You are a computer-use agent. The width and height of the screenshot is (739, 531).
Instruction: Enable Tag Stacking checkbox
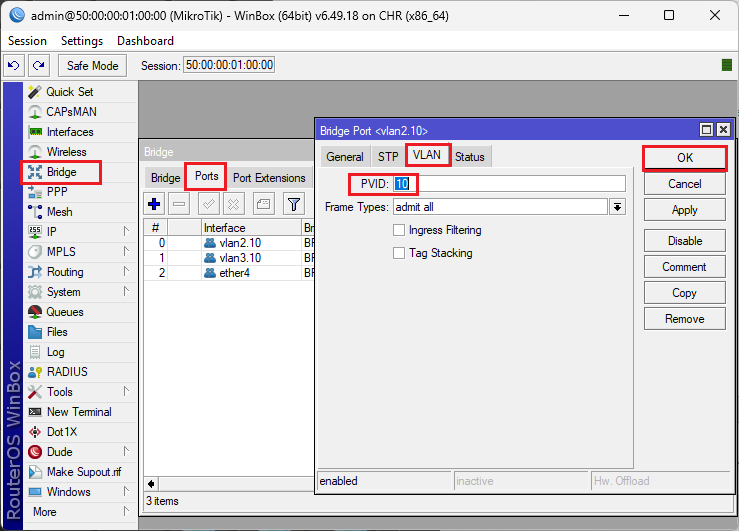[x=399, y=253]
